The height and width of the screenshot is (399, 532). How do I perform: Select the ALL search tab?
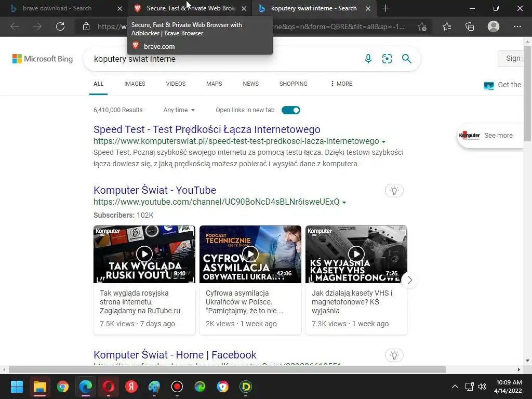point(98,84)
